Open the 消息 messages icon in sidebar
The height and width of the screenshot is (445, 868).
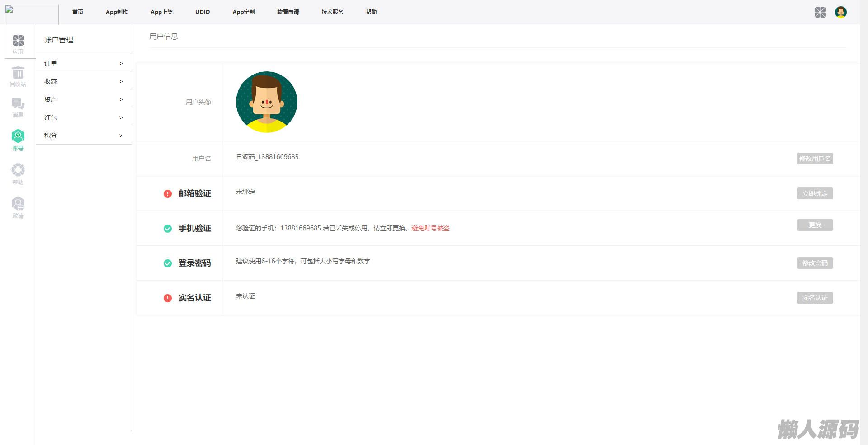click(18, 104)
